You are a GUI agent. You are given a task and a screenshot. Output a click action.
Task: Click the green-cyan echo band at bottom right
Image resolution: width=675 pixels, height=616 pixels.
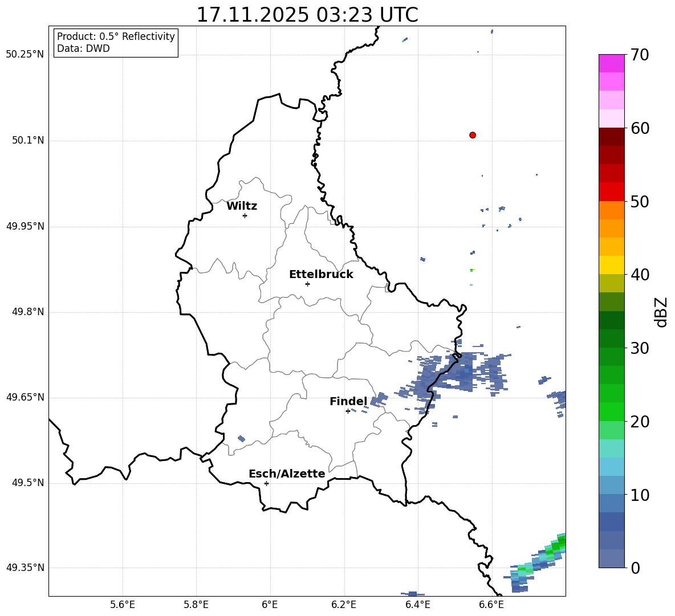tap(536, 564)
